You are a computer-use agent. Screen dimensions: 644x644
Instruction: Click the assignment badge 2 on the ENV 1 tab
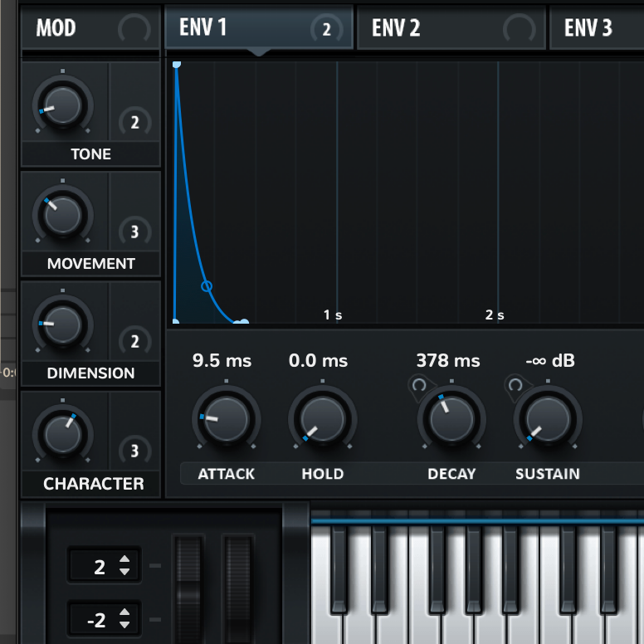pos(326,30)
